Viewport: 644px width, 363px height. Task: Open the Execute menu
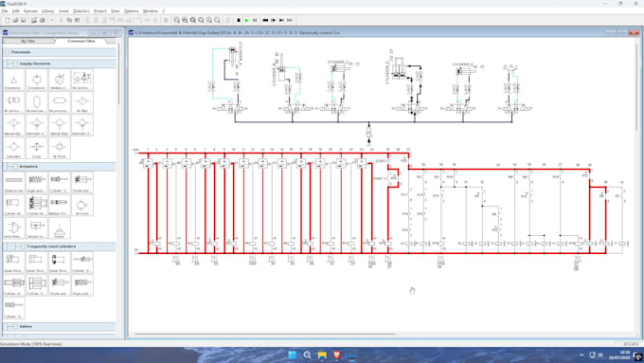point(30,11)
